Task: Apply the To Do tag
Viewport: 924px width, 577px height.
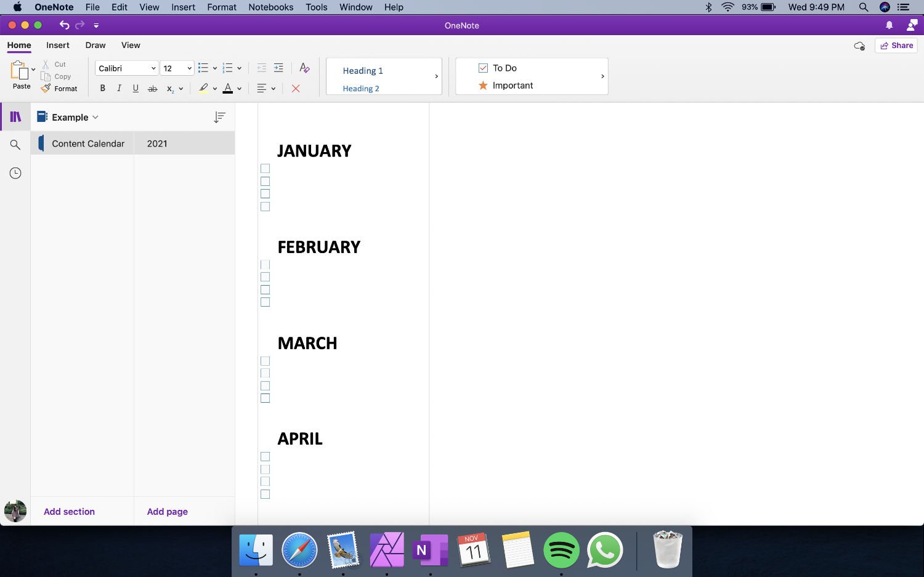Action: pyautogui.click(x=498, y=68)
